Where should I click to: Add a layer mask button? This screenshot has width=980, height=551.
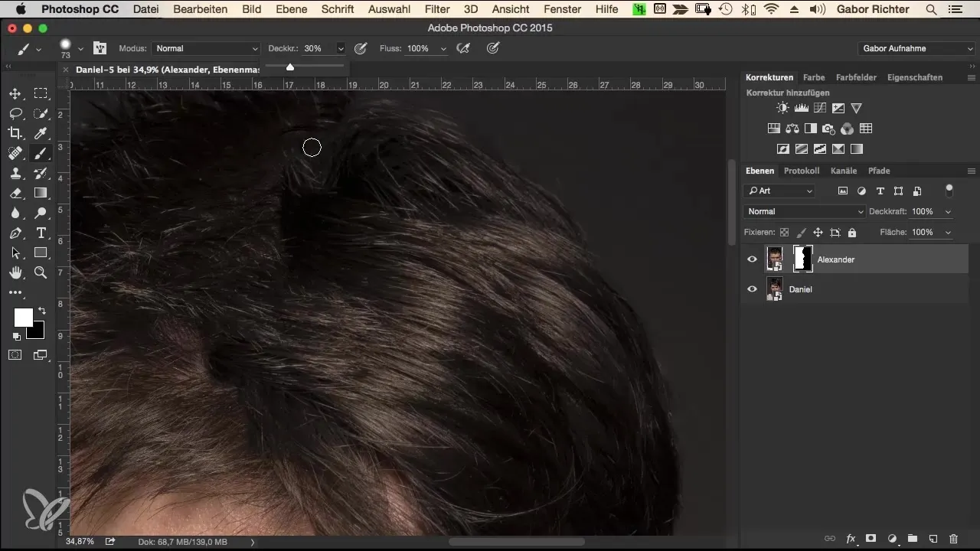(x=871, y=539)
